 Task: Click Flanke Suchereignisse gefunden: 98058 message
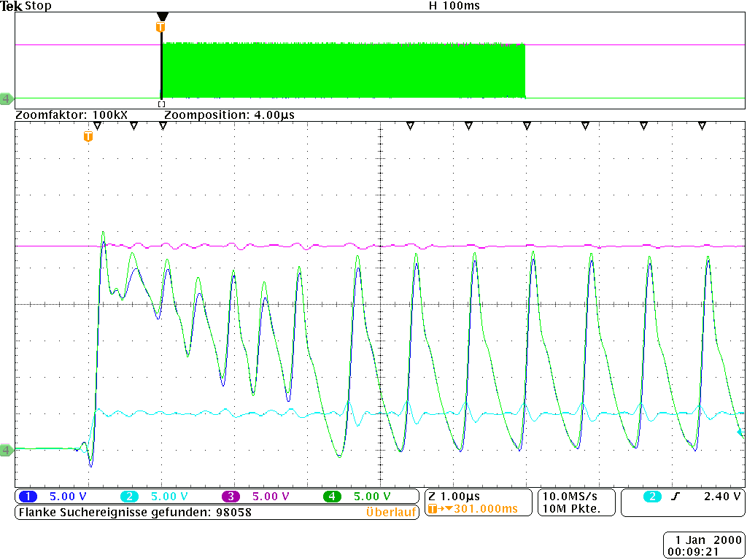click(x=135, y=513)
